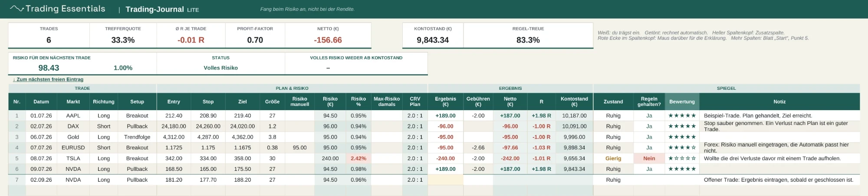
Task: Click the Regel-Treue value 83.3%
Action: [528, 40]
